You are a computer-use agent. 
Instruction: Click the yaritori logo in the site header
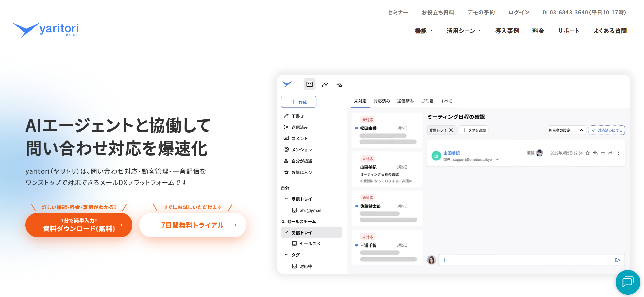pos(45,30)
